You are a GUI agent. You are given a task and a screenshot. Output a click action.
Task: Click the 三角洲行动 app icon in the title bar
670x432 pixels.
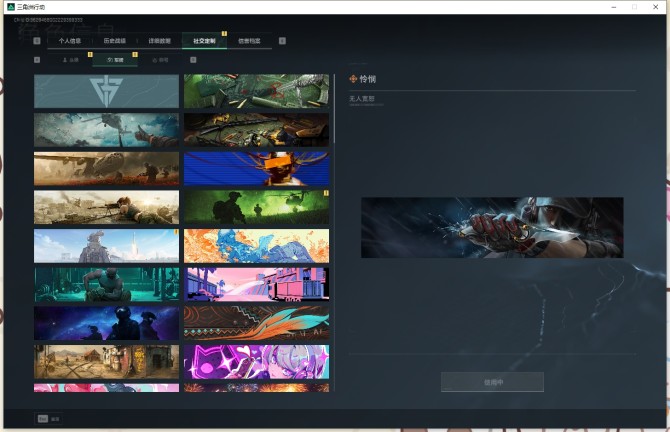[x=11, y=7]
